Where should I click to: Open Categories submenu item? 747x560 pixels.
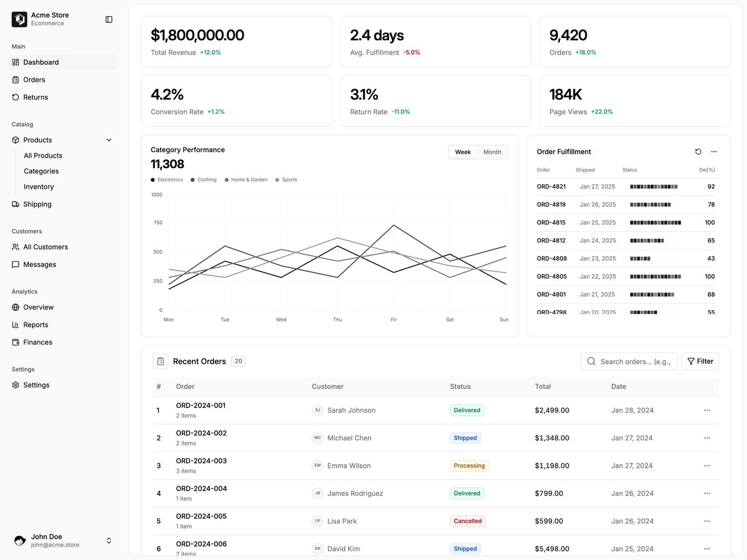pyautogui.click(x=41, y=172)
